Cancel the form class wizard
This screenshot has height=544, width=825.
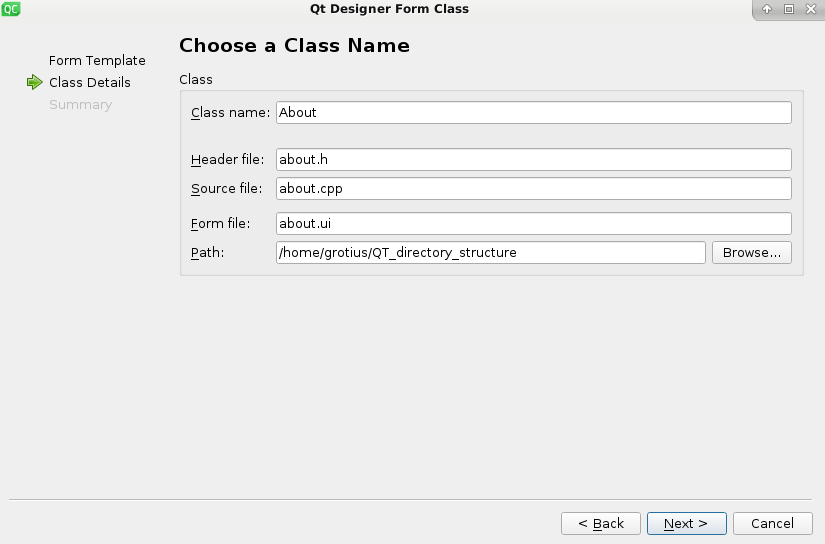pos(772,523)
